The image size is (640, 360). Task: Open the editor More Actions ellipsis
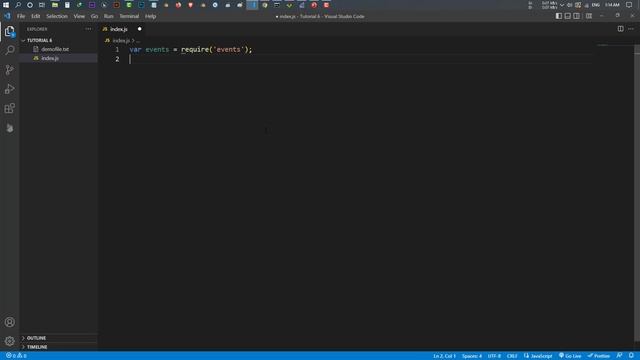click(x=631, y=29)
